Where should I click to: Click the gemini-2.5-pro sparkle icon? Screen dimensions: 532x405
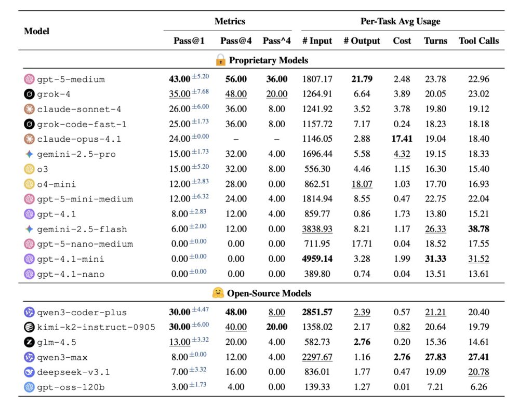tap(29, 154)
